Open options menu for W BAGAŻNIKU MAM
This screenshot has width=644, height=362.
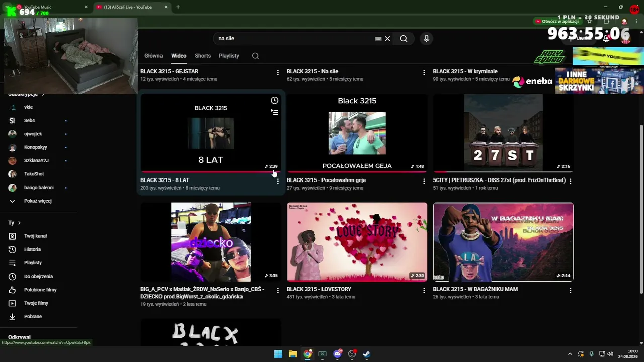[570, 290]
